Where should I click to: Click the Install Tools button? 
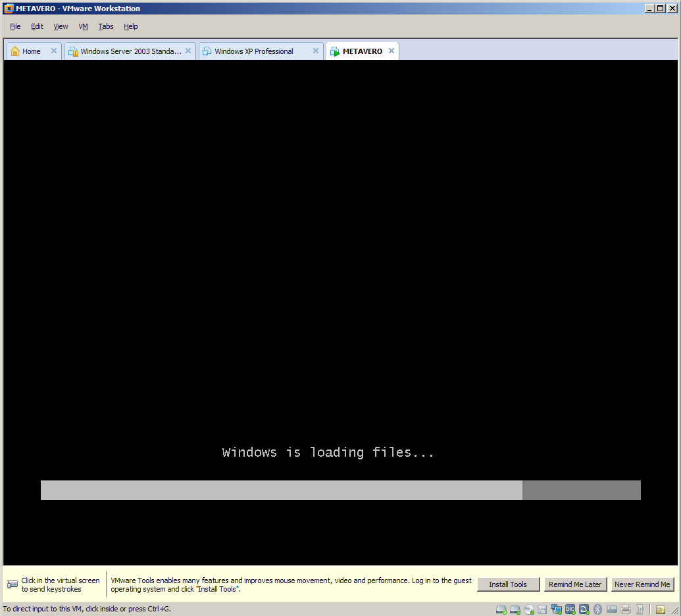coord(508,584)
